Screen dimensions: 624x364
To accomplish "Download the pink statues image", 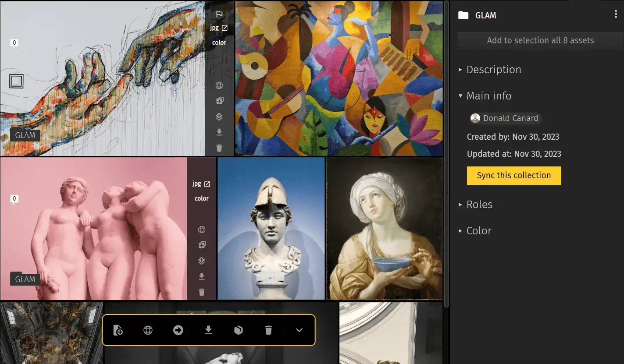I will point(202,276).
